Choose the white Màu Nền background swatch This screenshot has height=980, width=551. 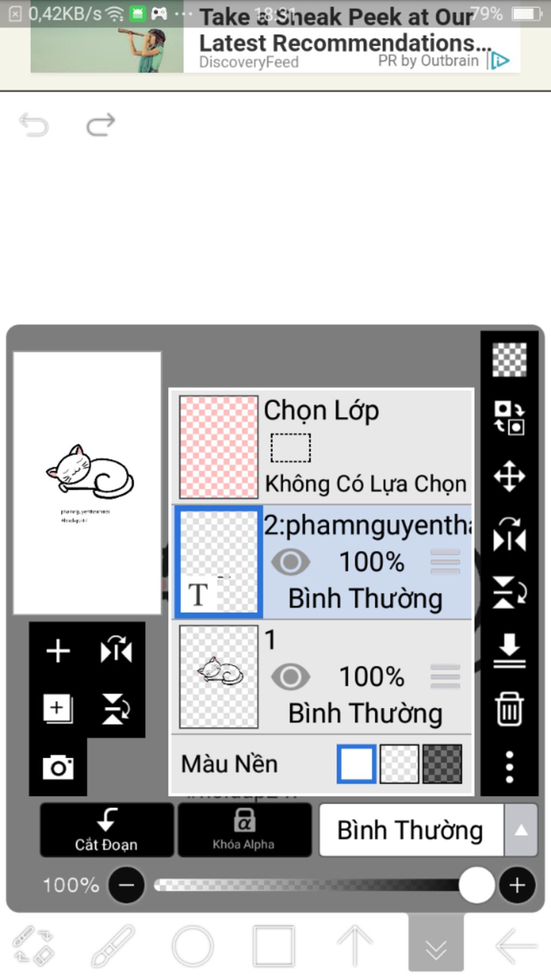(356, 764)
